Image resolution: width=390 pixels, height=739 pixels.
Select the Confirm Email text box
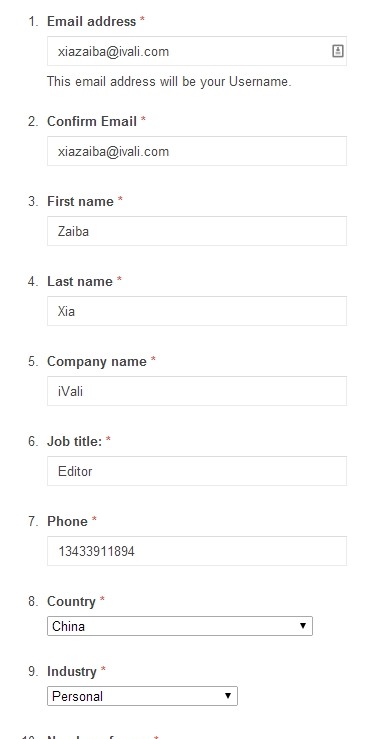click(197, 151)
